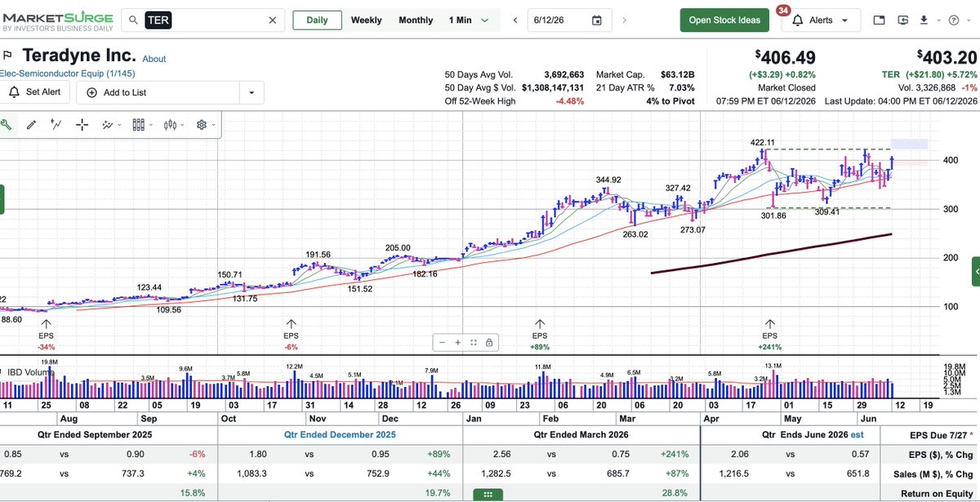Viewport: 980px width, 502px height.
Task: Go to the next date arrow
Action: coord(625,20)
